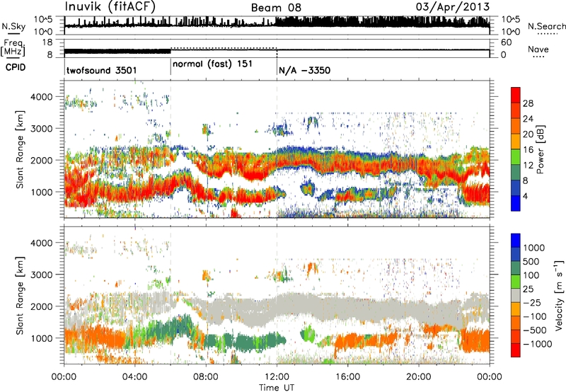Click the velocity plot 'Slant Range [km]' label
The height and width of the screenshot is (392, 566).
click(x=20, y=296)
